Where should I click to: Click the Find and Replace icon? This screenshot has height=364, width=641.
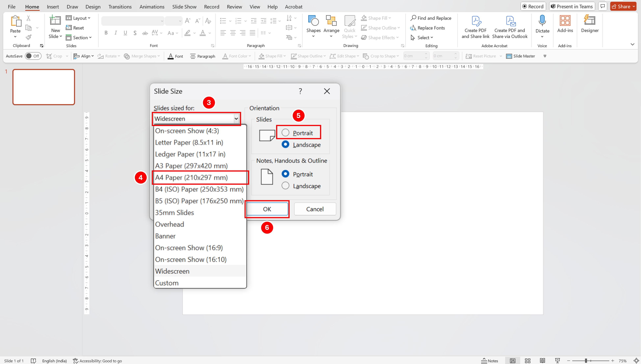tap(413, 18)
